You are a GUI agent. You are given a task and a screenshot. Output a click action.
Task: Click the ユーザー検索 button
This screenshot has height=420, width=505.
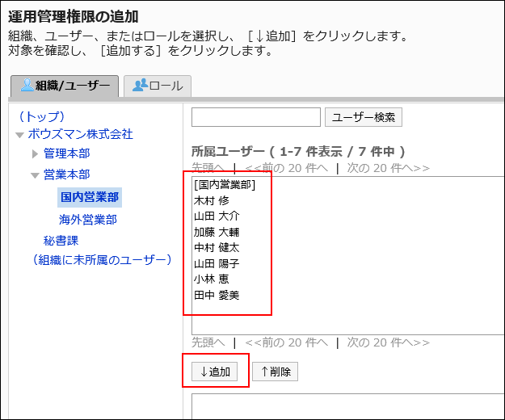click(364, 117)
